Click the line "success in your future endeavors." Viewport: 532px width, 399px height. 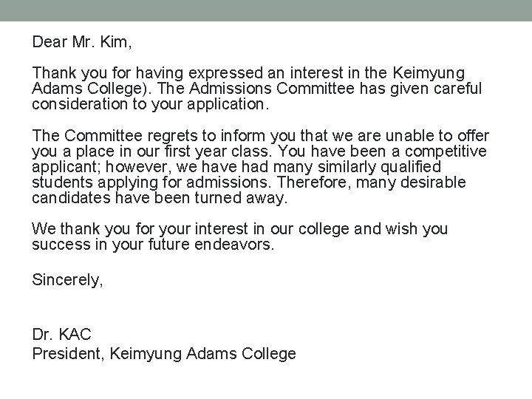154,245
